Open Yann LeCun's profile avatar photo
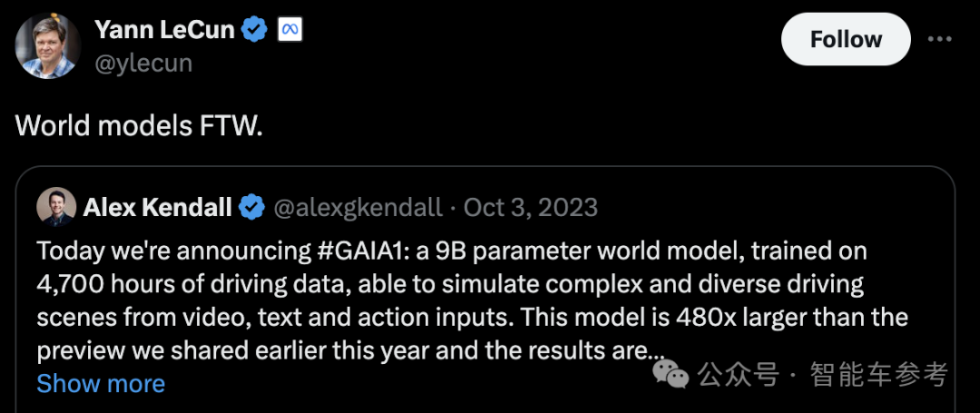This screenshot has width=980, height=413. pyautogui.click(x=48, y=46)
